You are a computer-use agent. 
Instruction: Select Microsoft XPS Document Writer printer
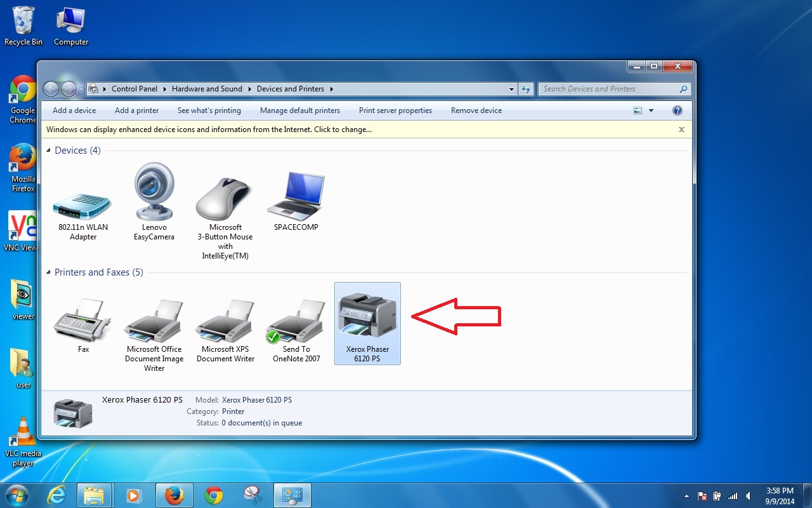[225, 330]
